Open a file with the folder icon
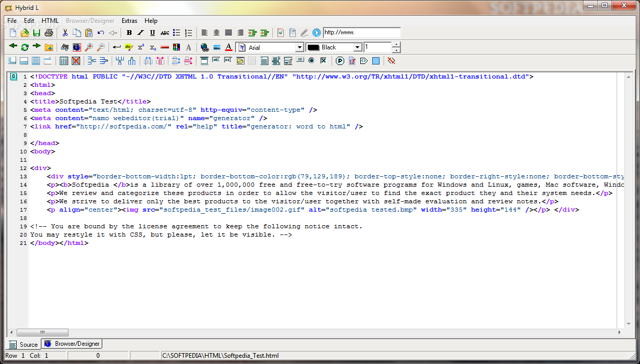 pyautogui.click(x=24, y=33)
